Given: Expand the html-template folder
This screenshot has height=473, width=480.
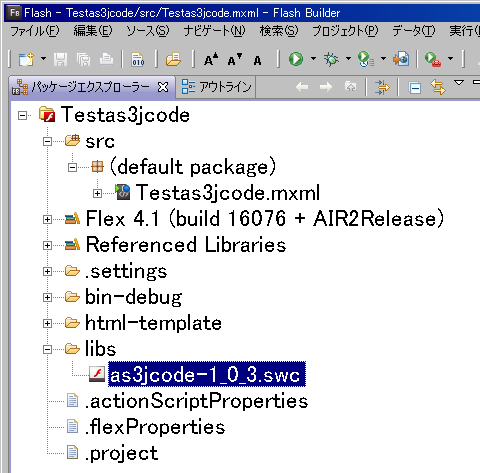Looking at the screenshot, I should (47, 323).
